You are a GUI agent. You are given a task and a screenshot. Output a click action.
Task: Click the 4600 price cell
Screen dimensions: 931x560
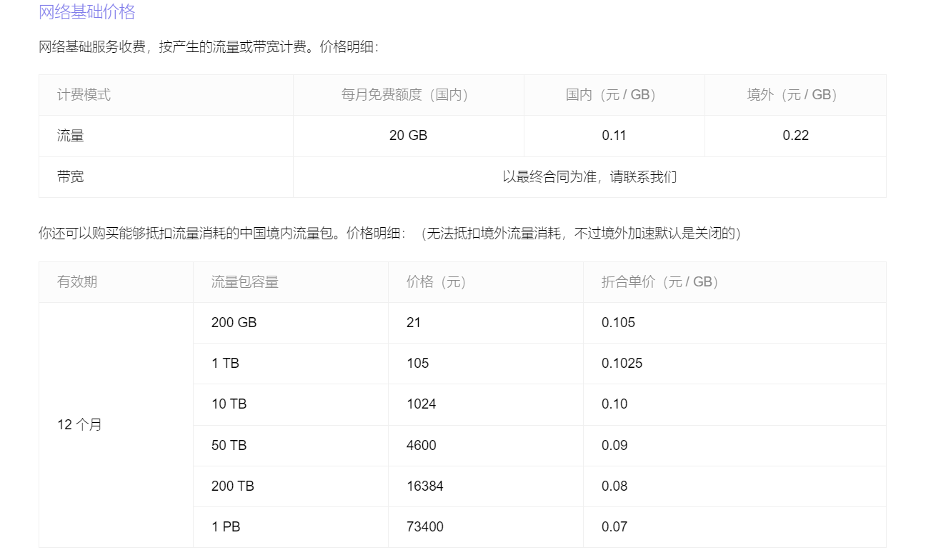(x=421, y=446)
